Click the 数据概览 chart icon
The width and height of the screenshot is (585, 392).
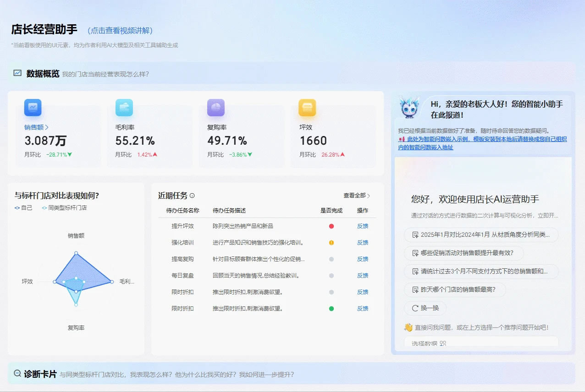tap(17, 73)
